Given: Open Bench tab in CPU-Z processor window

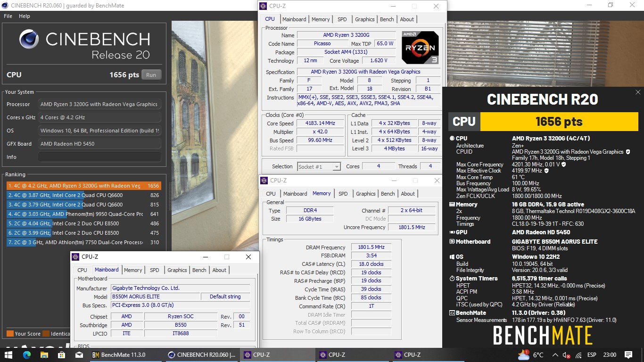Looking at the screenshot, I should coord(387,19).
